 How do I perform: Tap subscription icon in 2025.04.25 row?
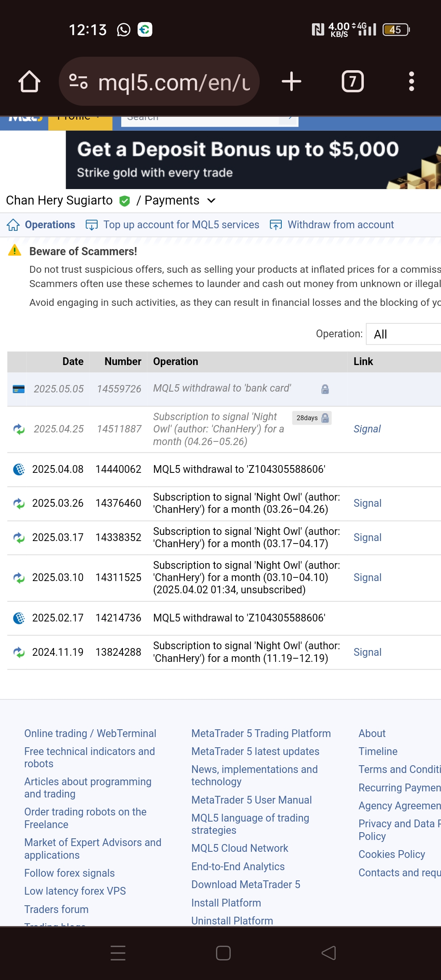pyautogui.click(x=19, y=429)
